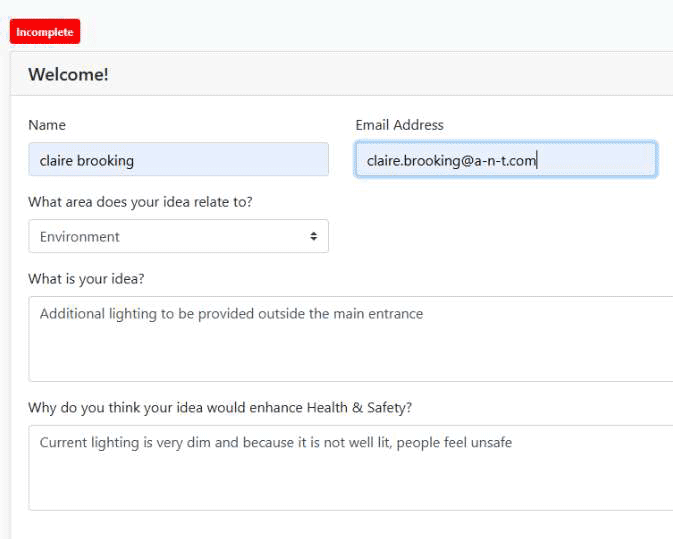Click the word 'Environment' in the area selector
673x539 pixels.
pyautogui.click(x=80, y=237)
